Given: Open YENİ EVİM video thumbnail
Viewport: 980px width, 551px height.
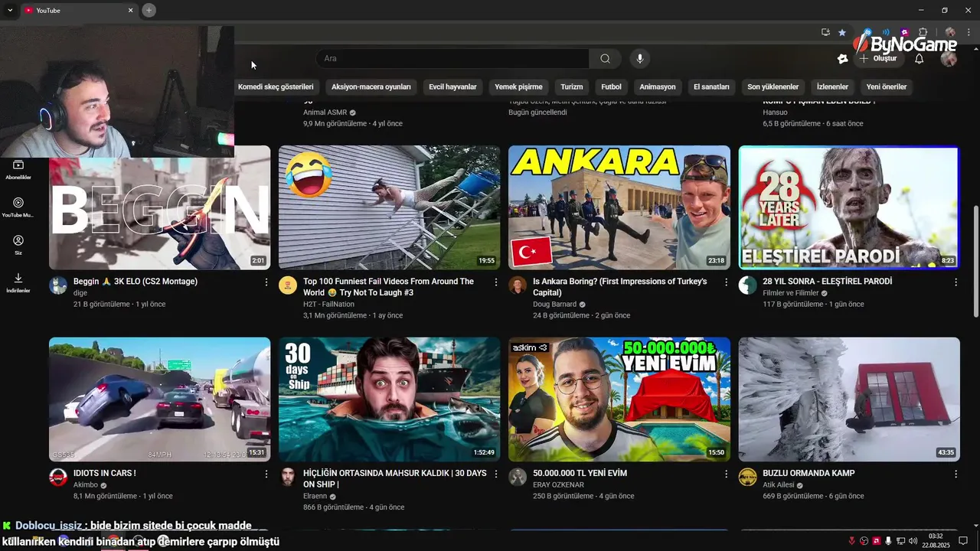Looking at the screenshot, I should coord(619,399).
